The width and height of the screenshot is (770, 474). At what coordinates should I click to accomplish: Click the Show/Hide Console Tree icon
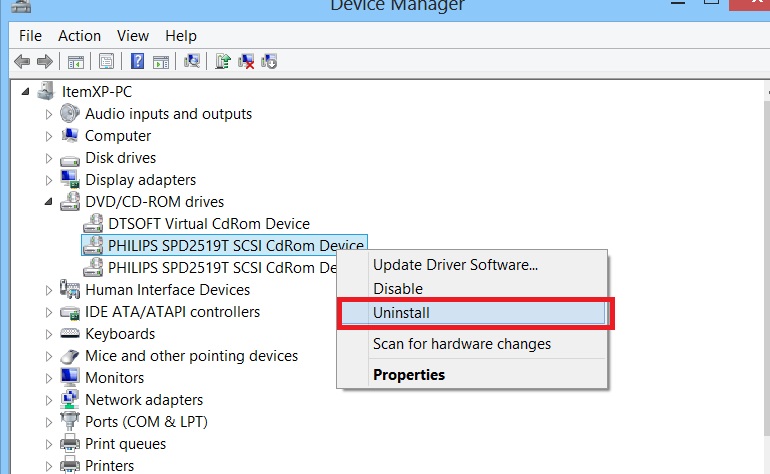[76, 62]
